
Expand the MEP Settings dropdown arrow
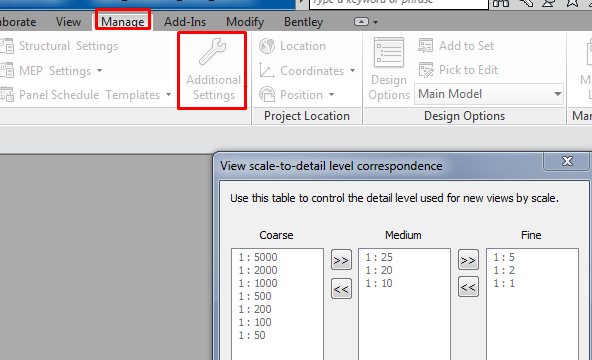(99, 71)
